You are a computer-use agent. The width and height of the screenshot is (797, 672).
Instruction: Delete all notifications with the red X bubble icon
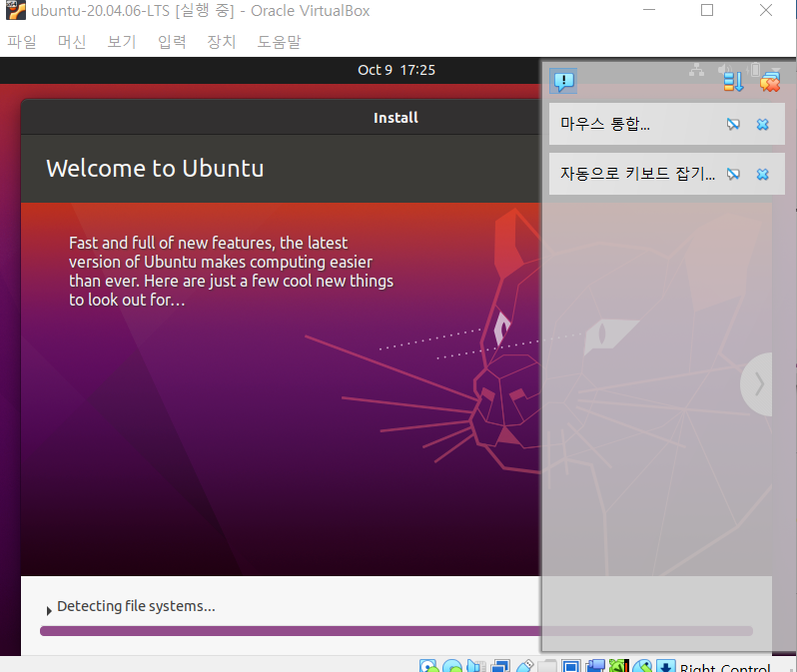point(770,81)
